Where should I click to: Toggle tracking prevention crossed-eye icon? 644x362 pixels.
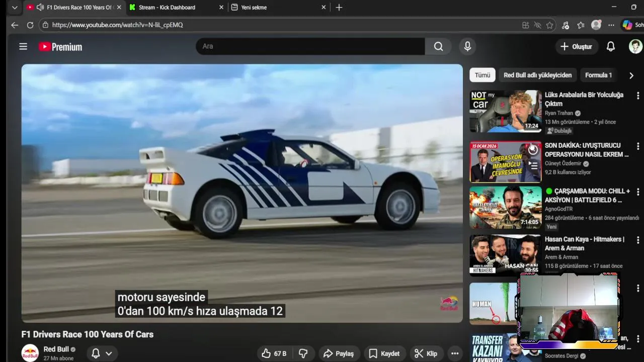pos(537,25)
